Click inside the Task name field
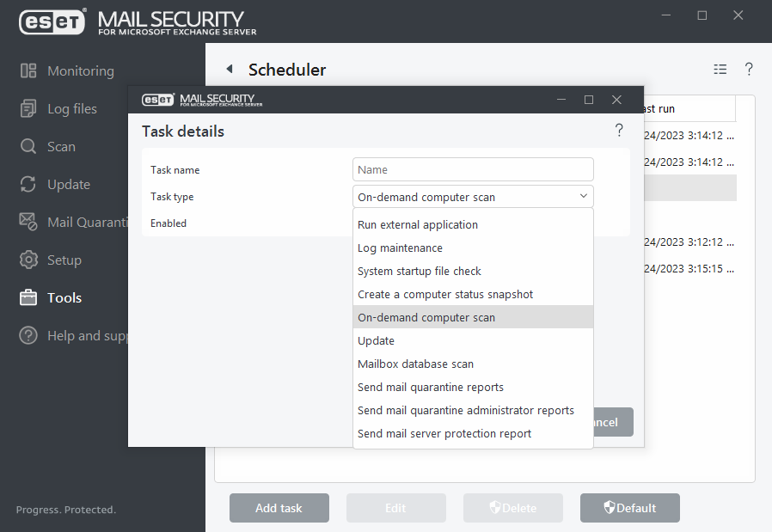Screen dimensions: 772x532 (x=473, y=168)
